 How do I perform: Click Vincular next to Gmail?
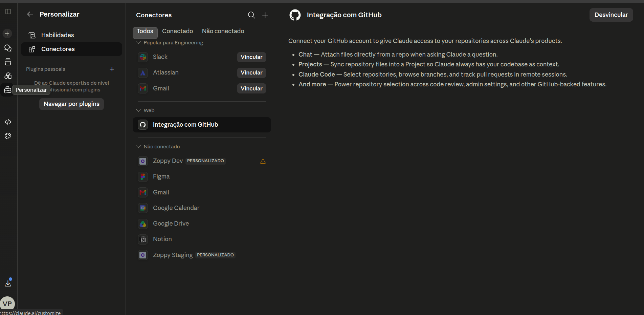(x=251, y=88)
